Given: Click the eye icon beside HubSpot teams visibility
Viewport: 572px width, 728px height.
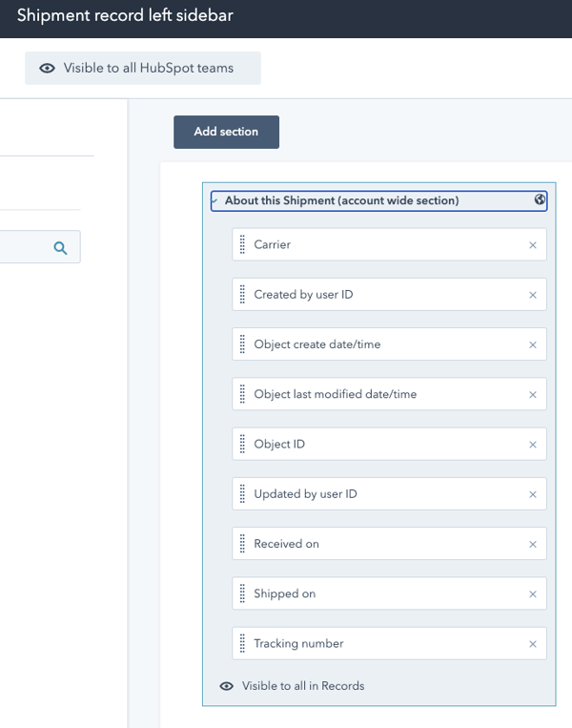Looking at the screenshot, I should coord(47,69).
